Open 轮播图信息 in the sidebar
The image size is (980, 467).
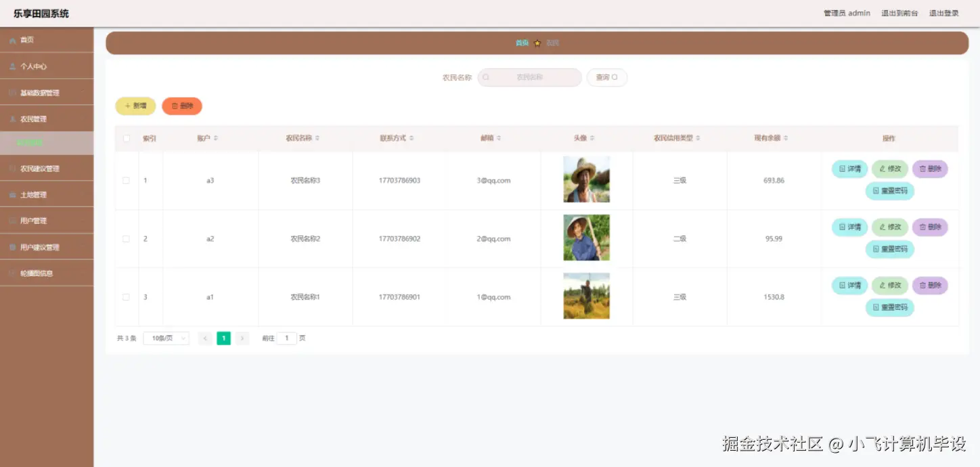click(x=47, y=273)
